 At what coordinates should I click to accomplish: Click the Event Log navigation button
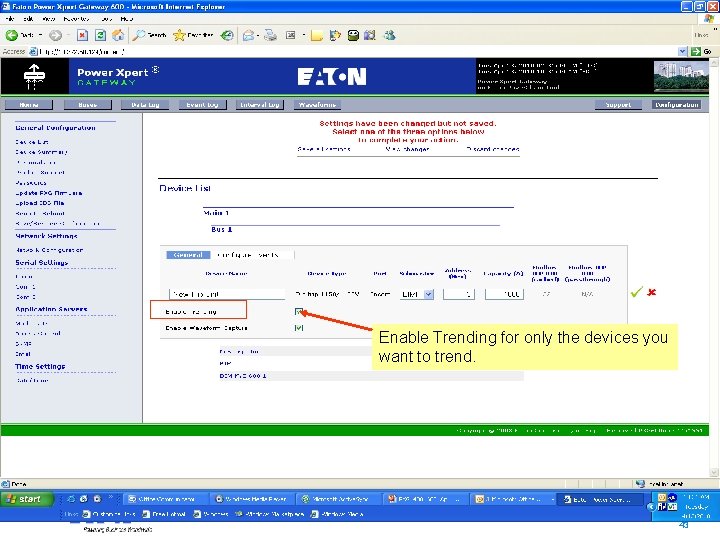pyautogui.click(x=202, y=105)
